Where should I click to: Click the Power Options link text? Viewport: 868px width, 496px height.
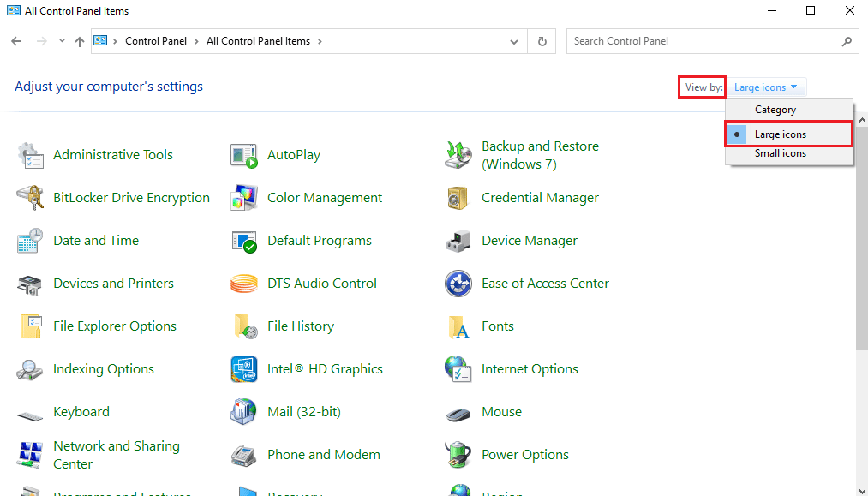pos(524,455)
